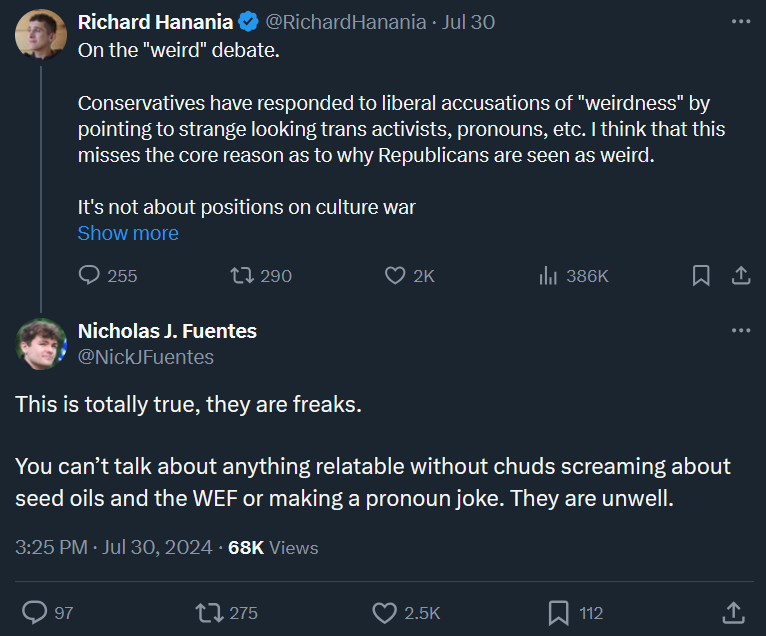Screen dimensions: 766x636
Task: Expand post with Show more
Action: coord(128,233)
